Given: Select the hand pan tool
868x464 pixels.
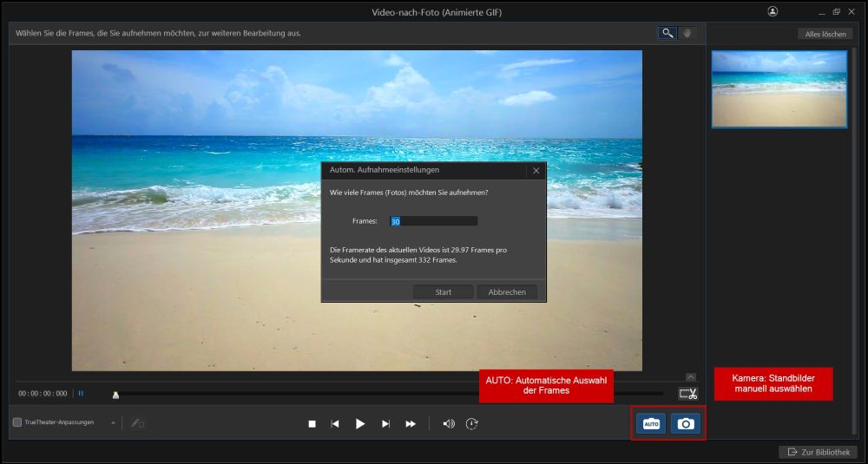Looking at the screenshot, I should [x=687, y=33].
